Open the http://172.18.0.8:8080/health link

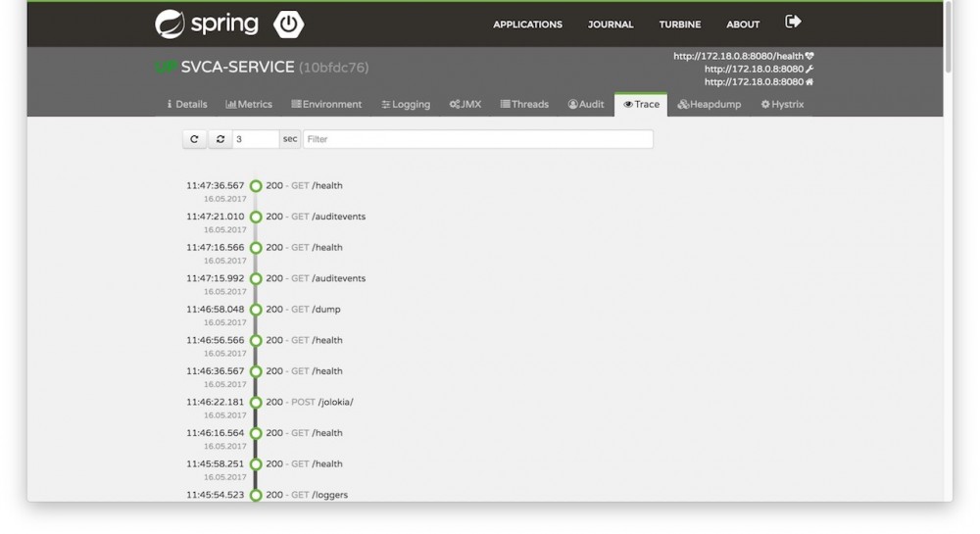coord(737,56)
